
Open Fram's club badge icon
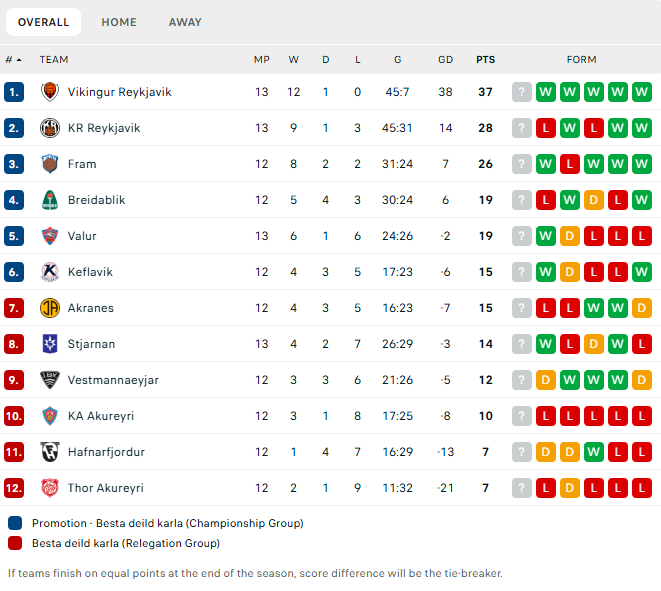[50, 164]
